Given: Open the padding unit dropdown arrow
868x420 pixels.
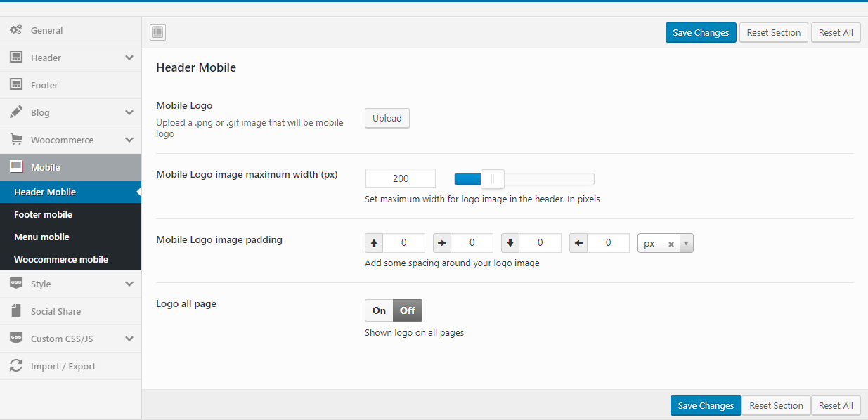Looking at the screenshot, I should click(686, 244).
